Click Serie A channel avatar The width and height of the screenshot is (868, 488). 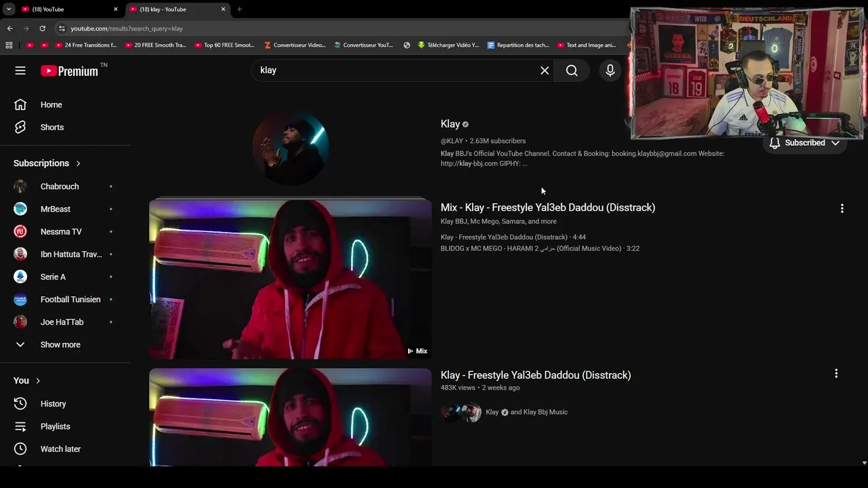click(20, 277)
